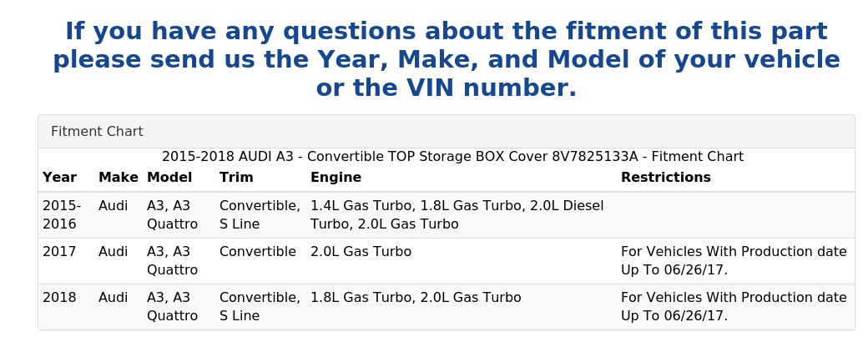This screenshot has width=868, height=347.
Task: Click the Fitment Chart panel header
Action: [97, 132]
